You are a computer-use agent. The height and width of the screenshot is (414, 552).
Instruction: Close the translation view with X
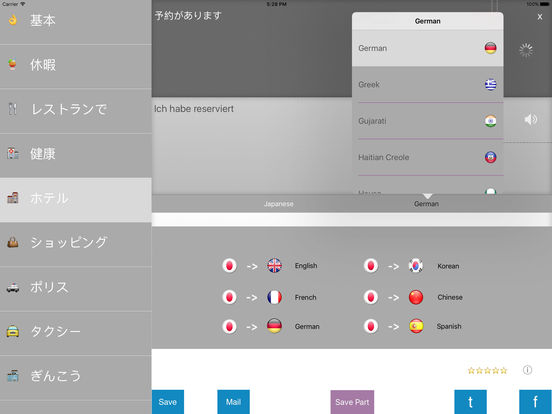[540, 17]
